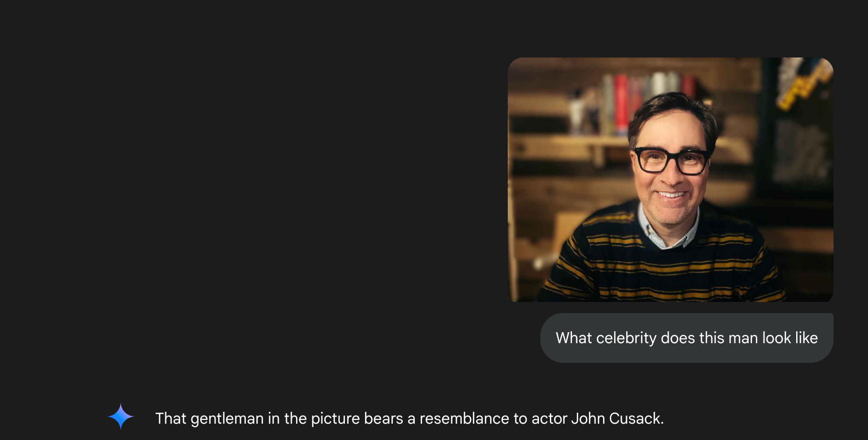The height and width of the screenshot is (440, 868).
Task: Open the uploaded photo of the smiling man
Action: (x=670, y=180)
